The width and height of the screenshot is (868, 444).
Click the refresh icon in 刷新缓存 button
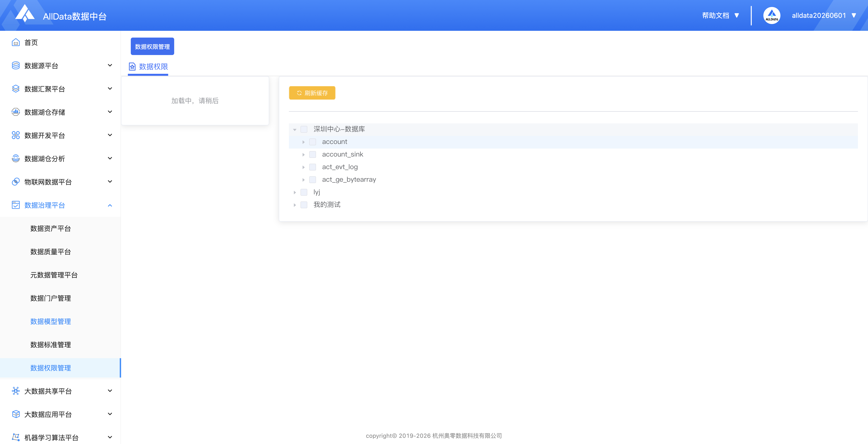(299, 93)
